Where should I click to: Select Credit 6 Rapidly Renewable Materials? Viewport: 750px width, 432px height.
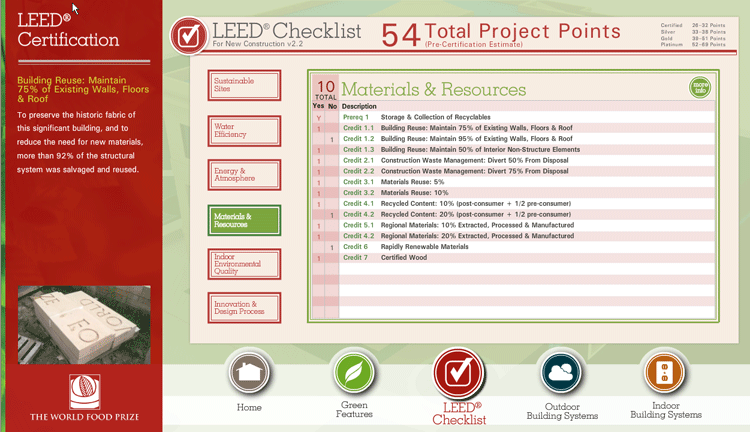[513, 247]
